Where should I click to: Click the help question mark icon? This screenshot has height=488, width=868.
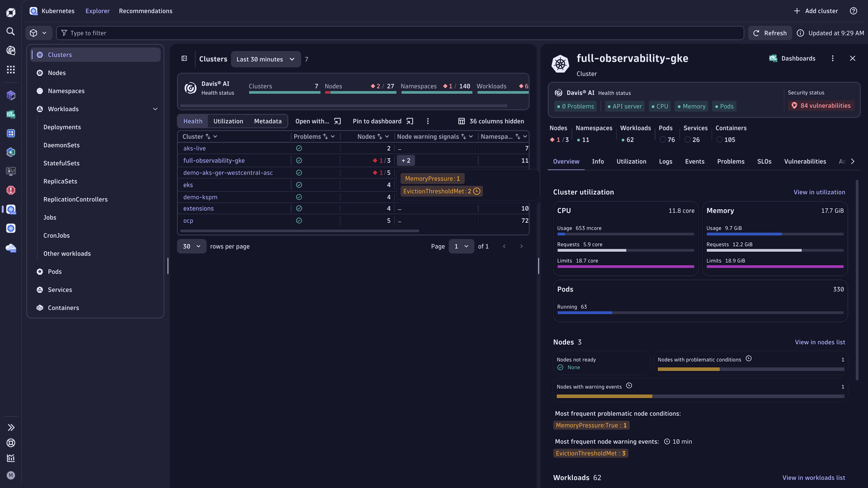tap(854, 11)
